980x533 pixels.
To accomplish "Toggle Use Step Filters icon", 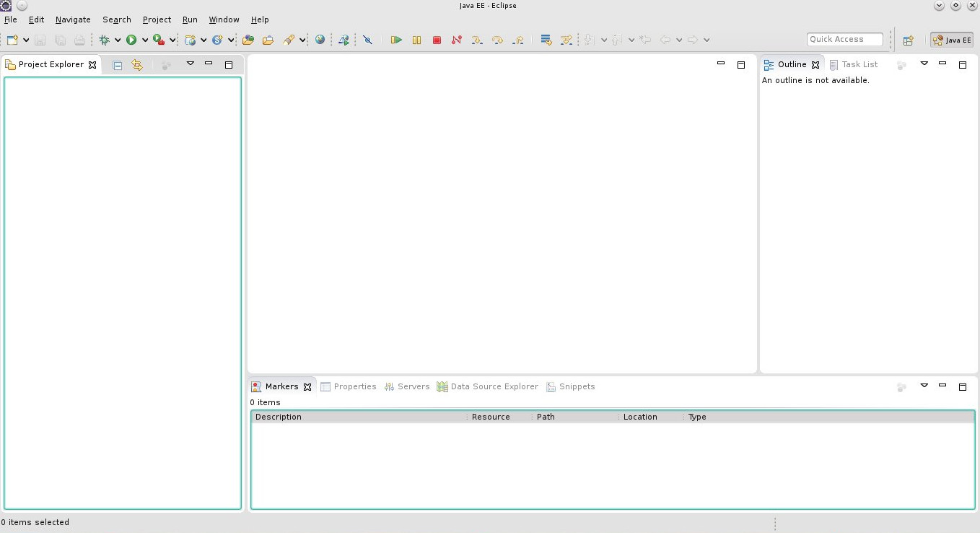I will [x=566, y=40].
